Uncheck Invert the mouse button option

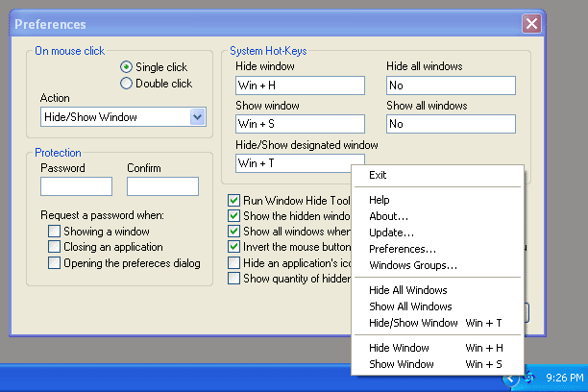coord(233,247)
